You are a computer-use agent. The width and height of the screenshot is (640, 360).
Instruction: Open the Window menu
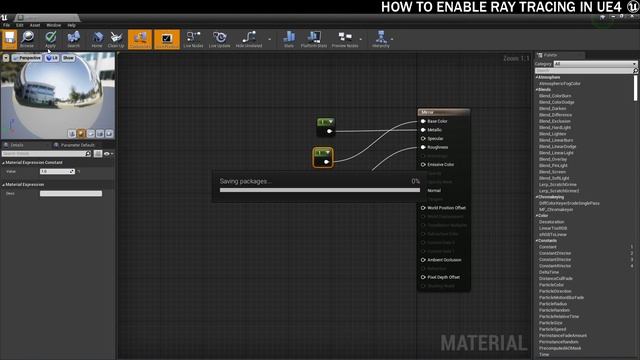coord(53,25)
